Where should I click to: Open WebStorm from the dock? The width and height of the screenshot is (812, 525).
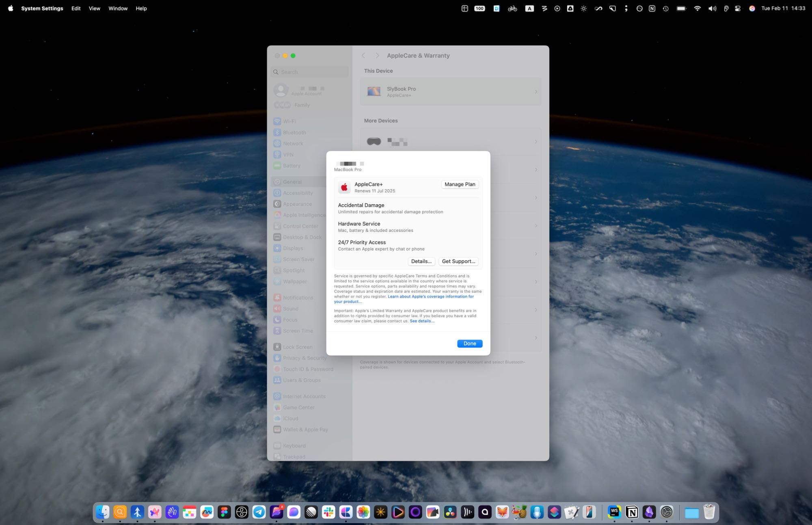pyautogui.click(x=614, y=512)
